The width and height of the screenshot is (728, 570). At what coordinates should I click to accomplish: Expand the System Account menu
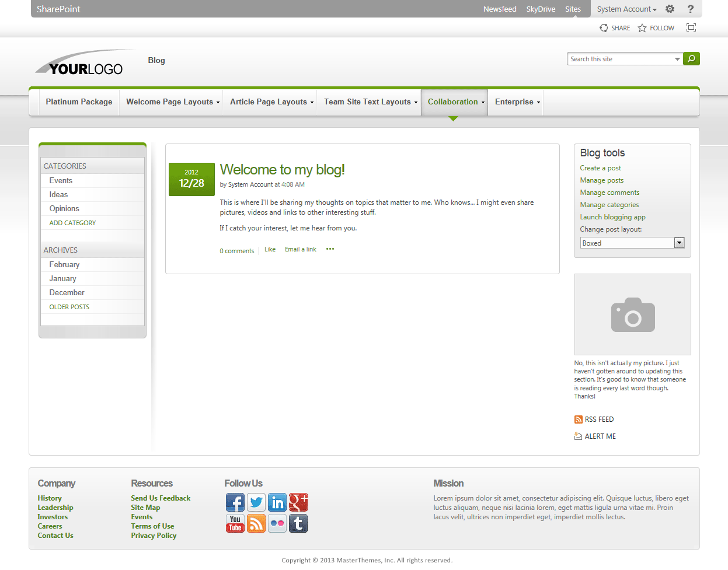pyautogui.click(x=626, y=9)
